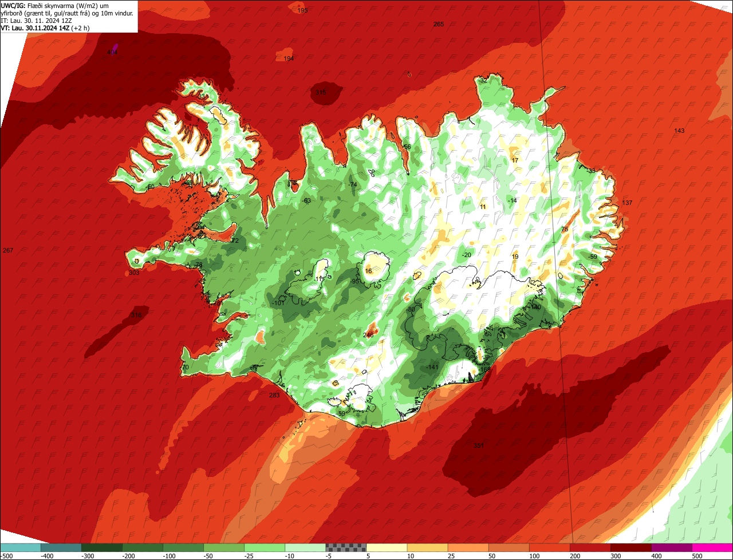Select the 303 flux value on the map
The image size is (733, 560).
pyautogui.click(x=134, y=273)
